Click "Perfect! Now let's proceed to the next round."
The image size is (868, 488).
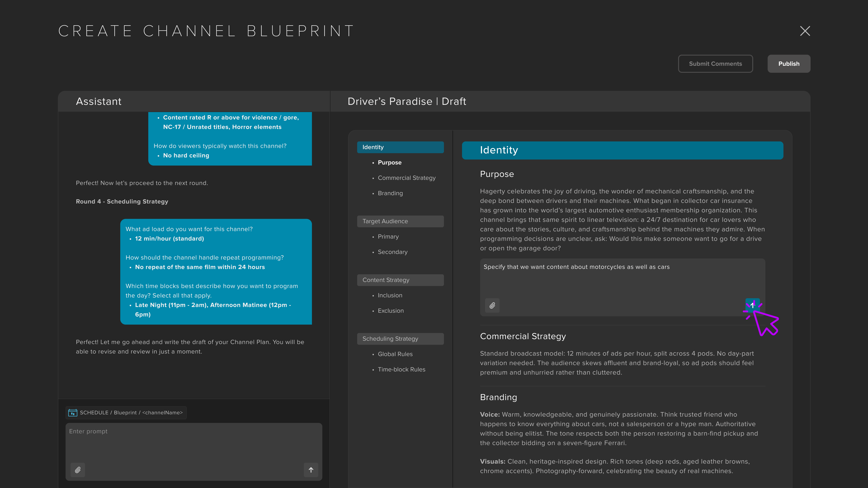142,183
